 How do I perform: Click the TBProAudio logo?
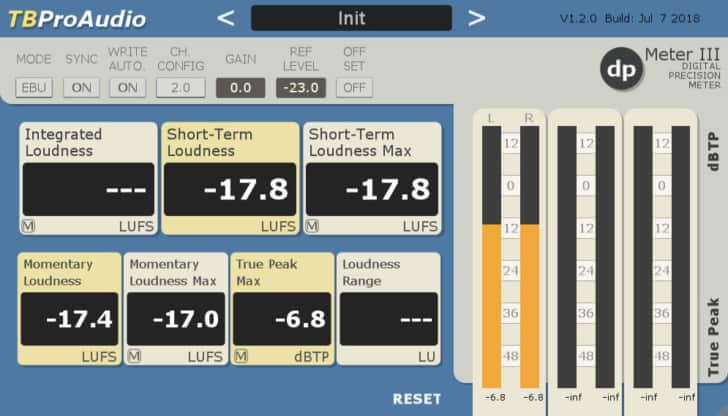(x=77, y=19)
